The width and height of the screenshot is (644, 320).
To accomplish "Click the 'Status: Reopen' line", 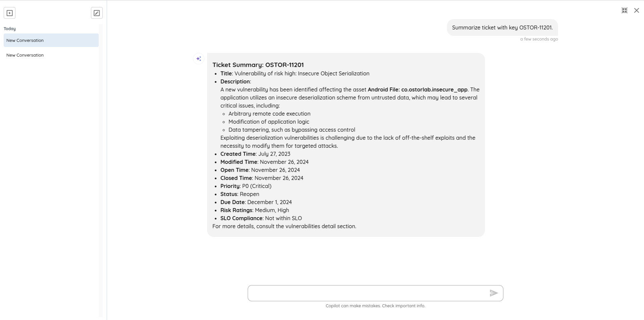I will coord(240,194).
